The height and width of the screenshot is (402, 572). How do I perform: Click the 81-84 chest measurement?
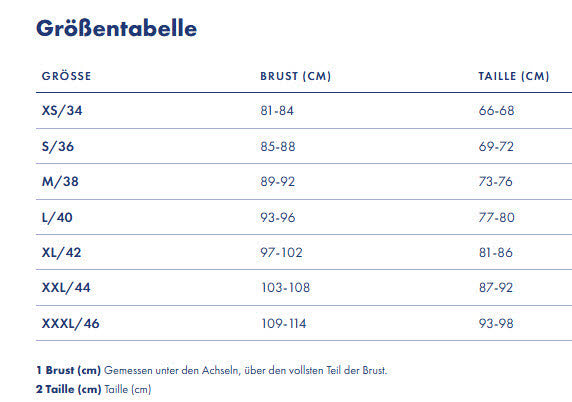pos(277,111)
